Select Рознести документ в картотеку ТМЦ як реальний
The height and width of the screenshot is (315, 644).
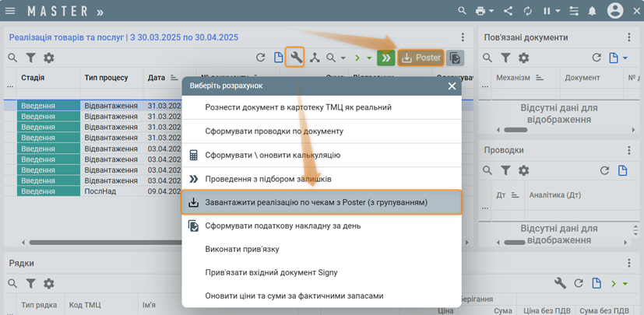(322, 107)
